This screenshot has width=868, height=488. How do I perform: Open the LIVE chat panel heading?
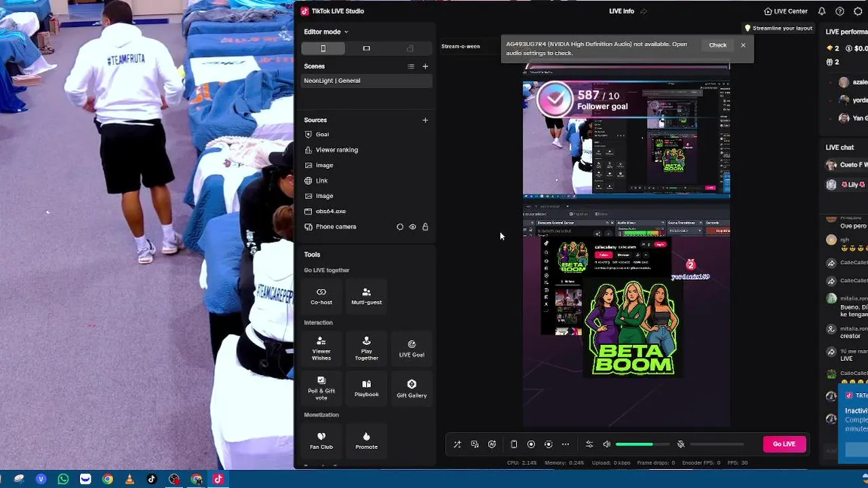840,148
